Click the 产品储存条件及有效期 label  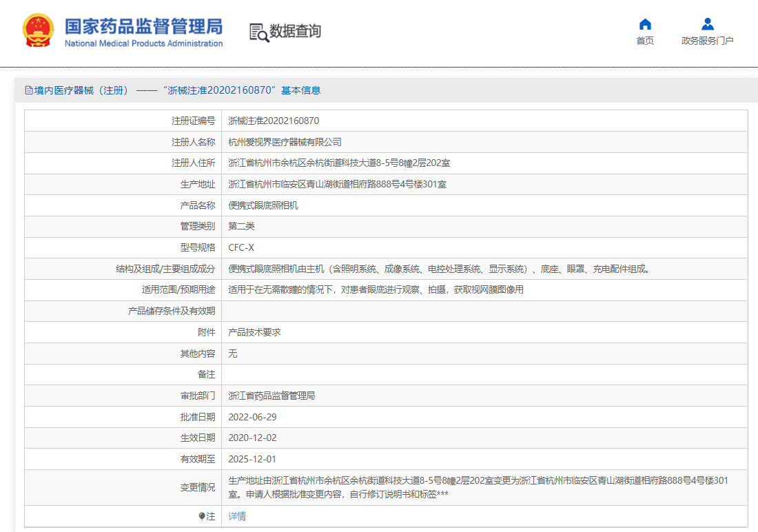pyautogui.click(x=172, y=311)
